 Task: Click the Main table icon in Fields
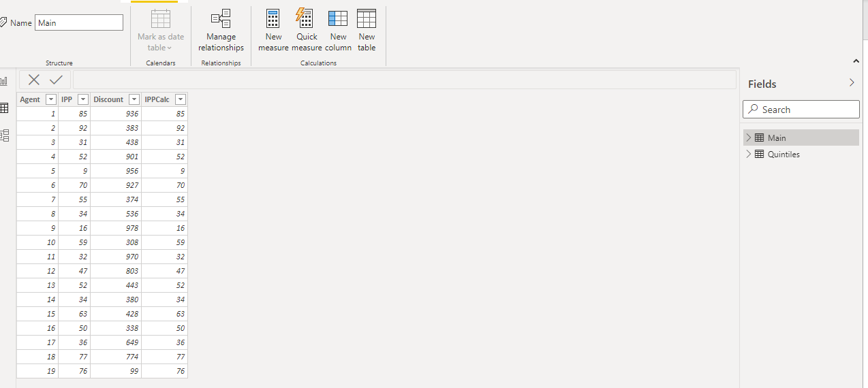click(x=759, y=138)
